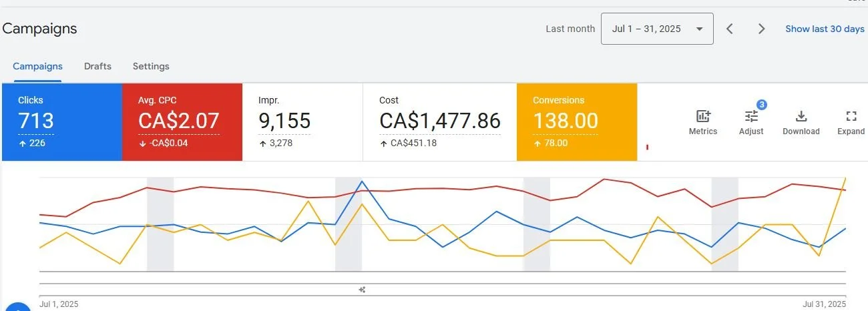Click the CA$1,477.86 cost value

point(440,121)
